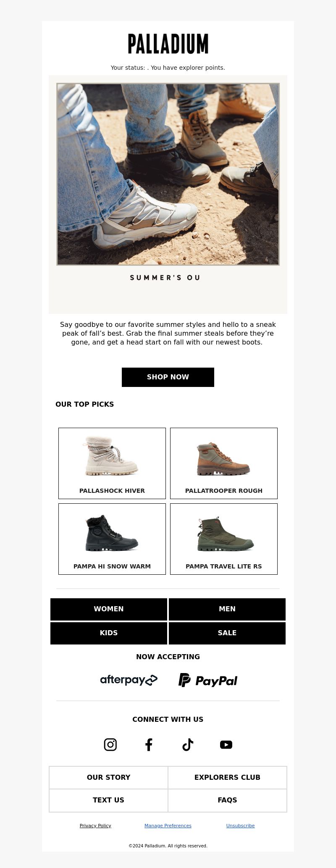View the Pampa Travel Lite RS boot
Image resolution: width=336 pixels, height=868 pixels.
click(224, 539)
